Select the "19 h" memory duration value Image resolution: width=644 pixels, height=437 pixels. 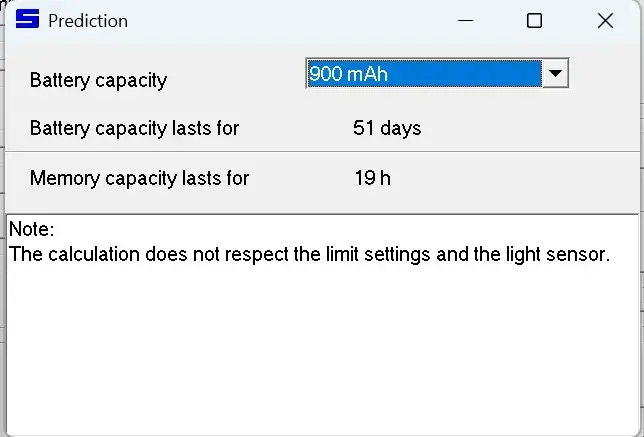(372, 178)
